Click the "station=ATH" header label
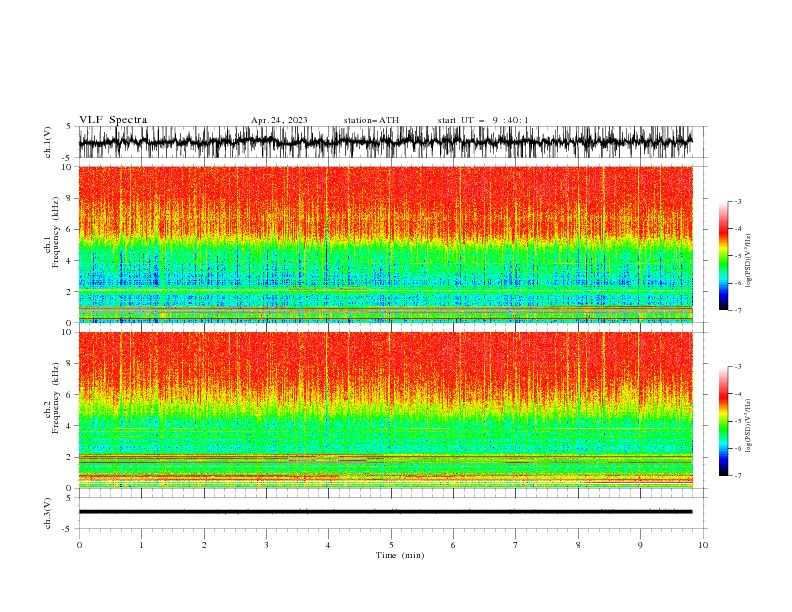The height and width of the screenshot is (612, 792). (x=371, y=120)
